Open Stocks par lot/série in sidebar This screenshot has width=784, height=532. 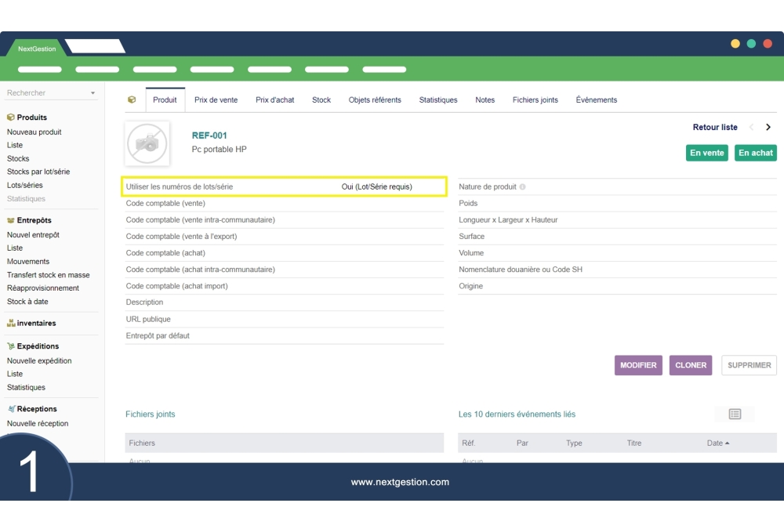[38, 172]
